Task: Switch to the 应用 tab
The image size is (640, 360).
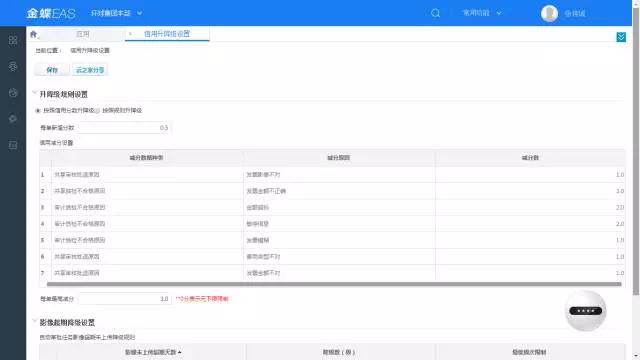Action: pyautogui.click(x=83, y=34)
